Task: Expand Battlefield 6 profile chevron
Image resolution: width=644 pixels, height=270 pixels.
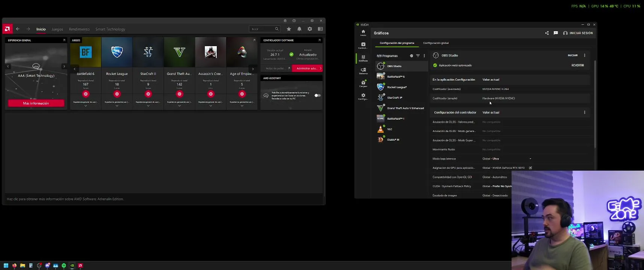Action: click(x=86, y=106)
